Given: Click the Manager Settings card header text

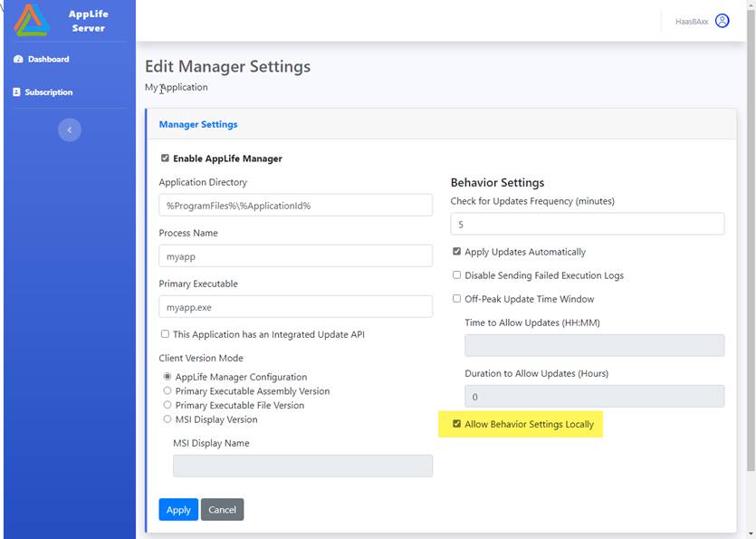Looking at the screenshot, I should (x=198, y=124).
